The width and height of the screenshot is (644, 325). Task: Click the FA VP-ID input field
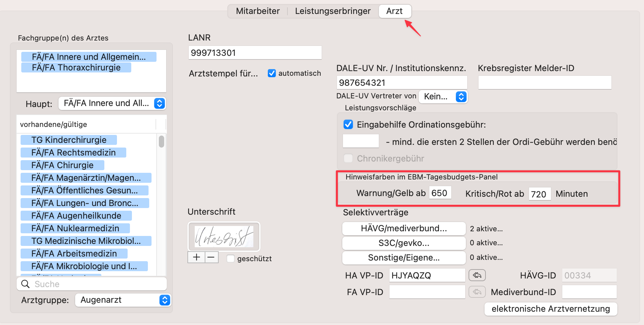coord(427,292)
